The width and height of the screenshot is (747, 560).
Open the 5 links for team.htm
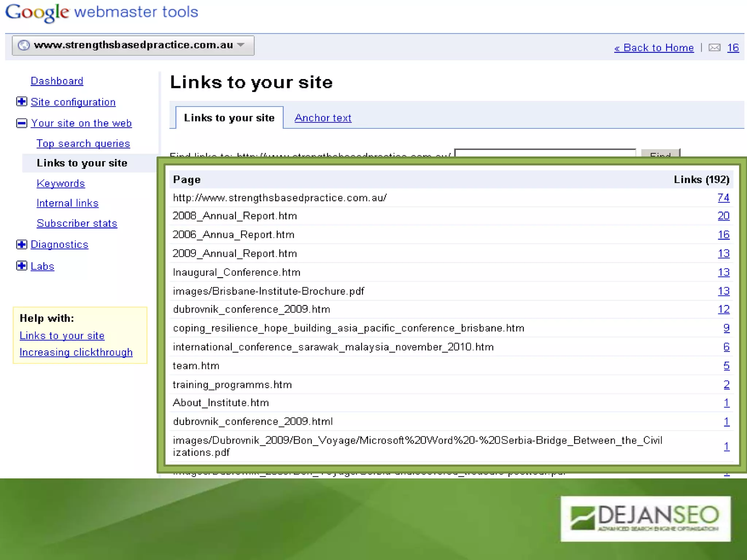[727, 366]
